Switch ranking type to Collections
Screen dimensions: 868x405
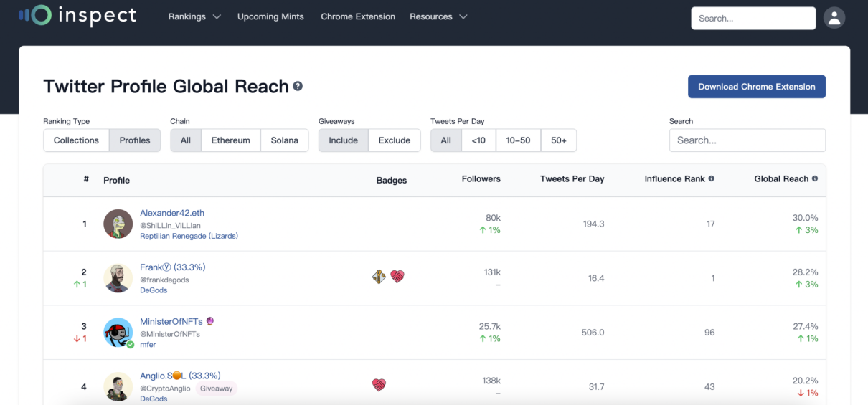76,140
